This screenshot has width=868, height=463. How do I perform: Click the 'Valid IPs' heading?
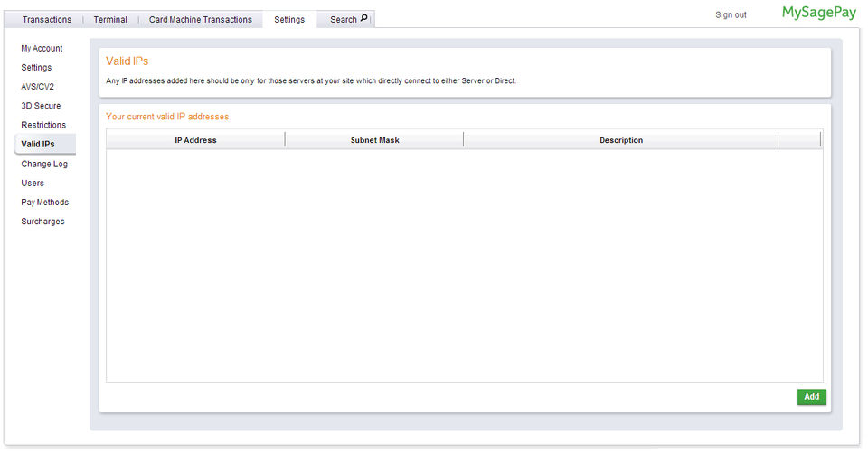[x=127, y=61]
